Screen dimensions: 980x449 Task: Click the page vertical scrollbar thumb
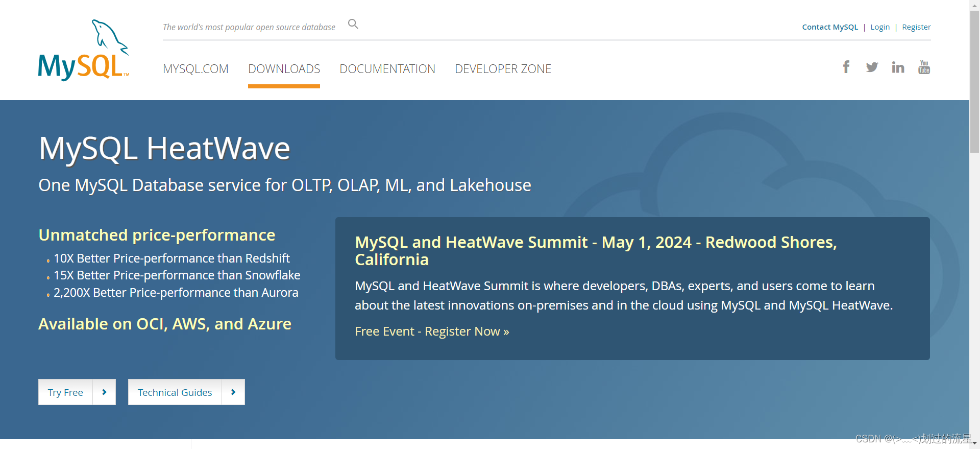974,82
